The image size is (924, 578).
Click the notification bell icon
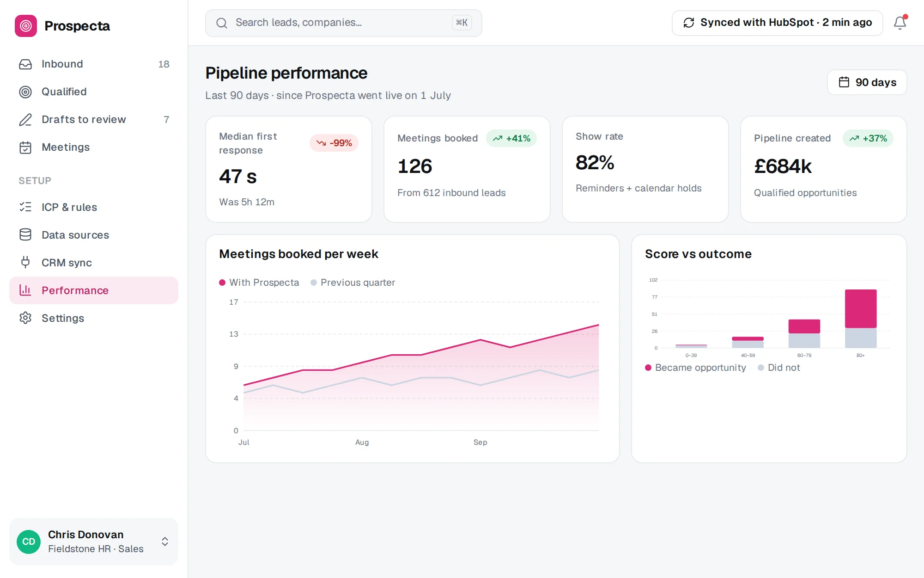click(900, 23)
